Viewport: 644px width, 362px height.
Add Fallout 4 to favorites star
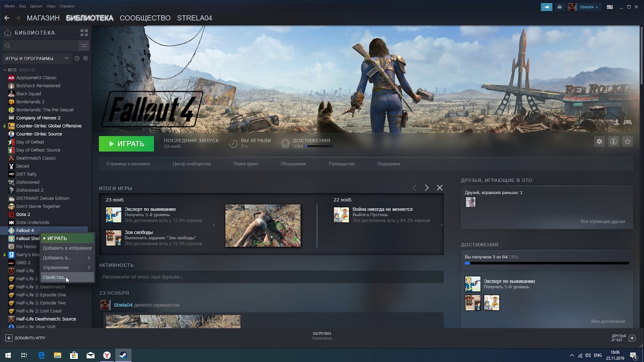(627, 142)
